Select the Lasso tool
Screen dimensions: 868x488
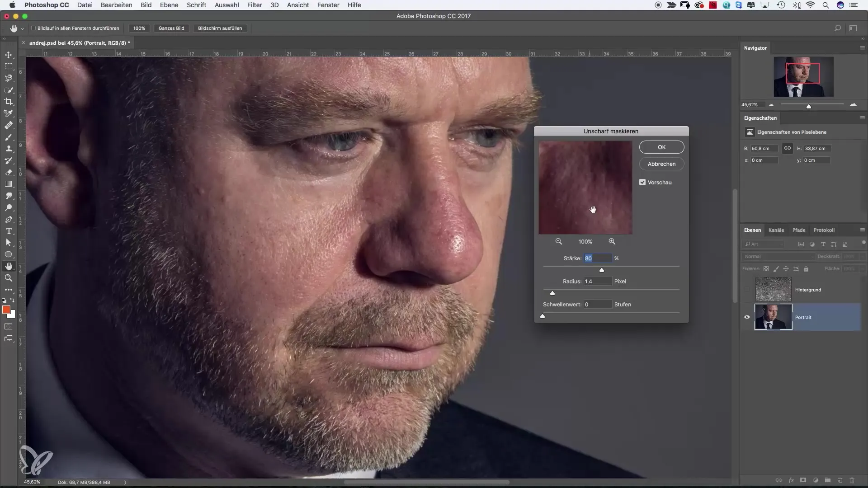9,78
